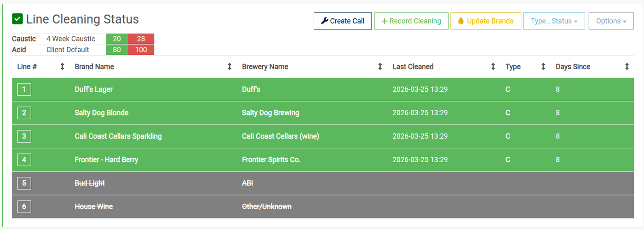Select line number 5 box for Bud Light

tap(24, 183)
